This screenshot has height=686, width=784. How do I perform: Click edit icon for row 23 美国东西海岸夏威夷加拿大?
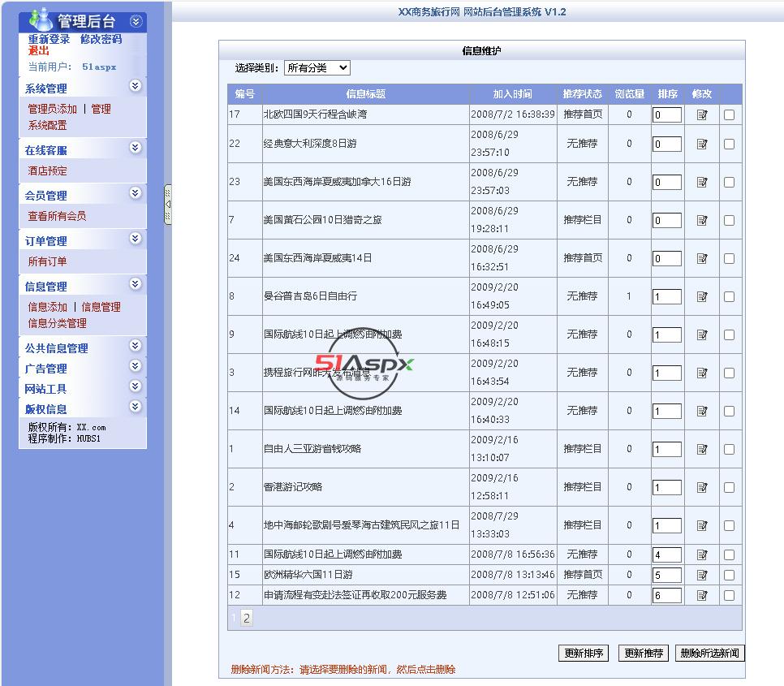click(x=702, y=182)
